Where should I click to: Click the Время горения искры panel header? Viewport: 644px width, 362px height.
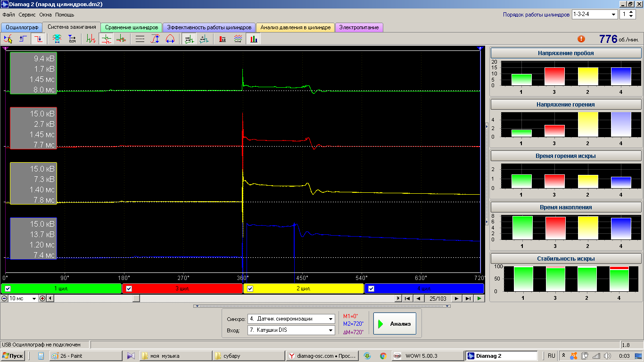(566, 156)
